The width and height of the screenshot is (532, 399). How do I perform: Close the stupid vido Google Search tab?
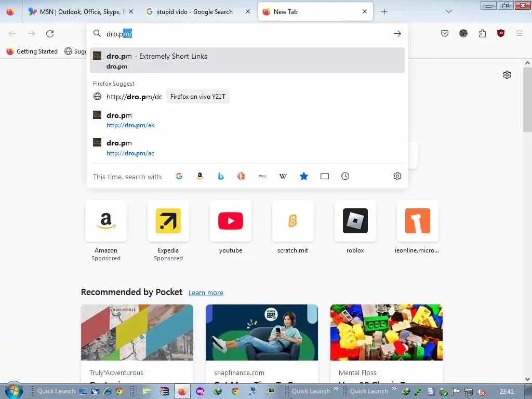pos(248,11)
